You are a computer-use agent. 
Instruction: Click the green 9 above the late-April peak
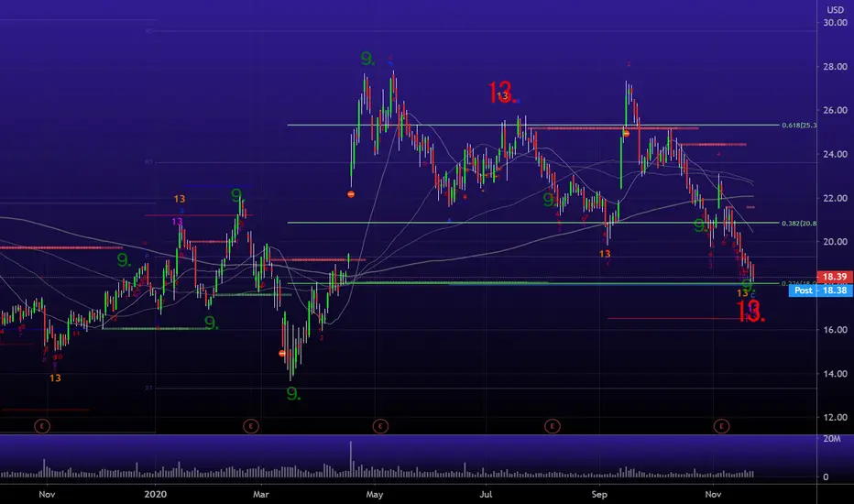click(367, 59)
